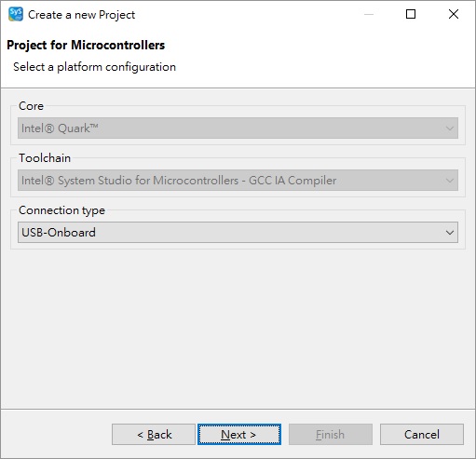Expand the Connection type dropdown arrow

(450, 233)
